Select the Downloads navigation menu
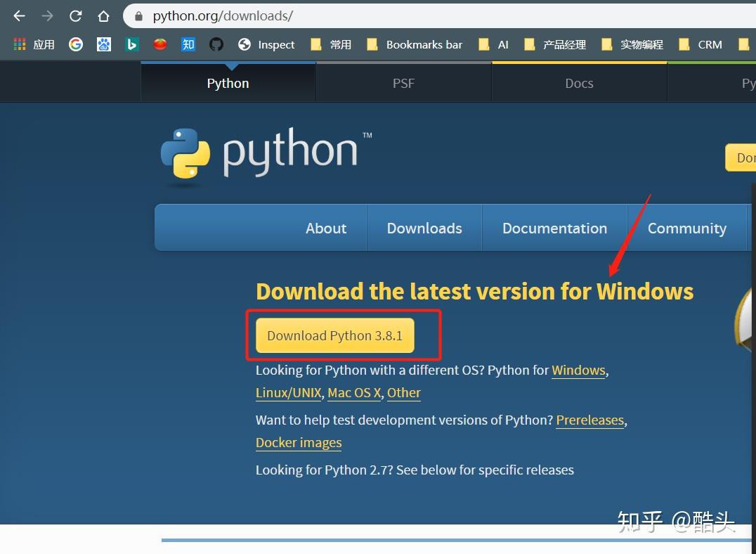Viewport: 756px width, 554px height. pyautogui.click(x=424, y=228)
